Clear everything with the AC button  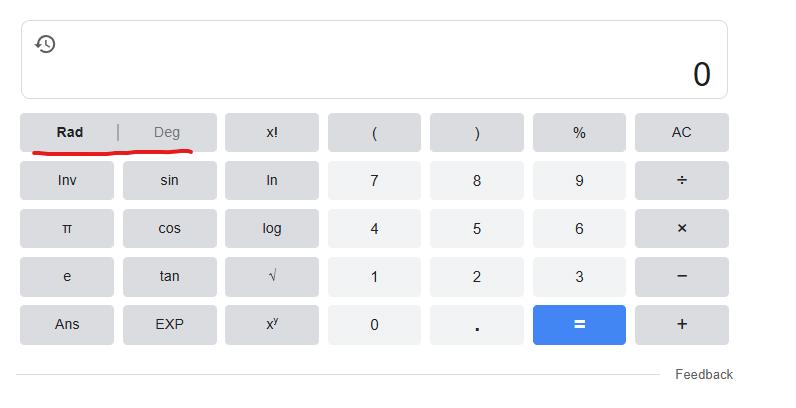(681, 132)
